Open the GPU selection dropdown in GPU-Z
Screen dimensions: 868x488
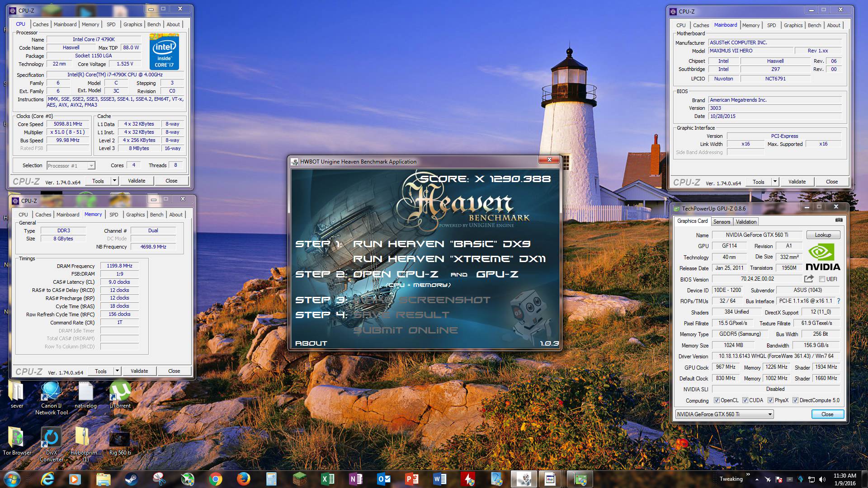pyautogui.click(x=724, y=414)
